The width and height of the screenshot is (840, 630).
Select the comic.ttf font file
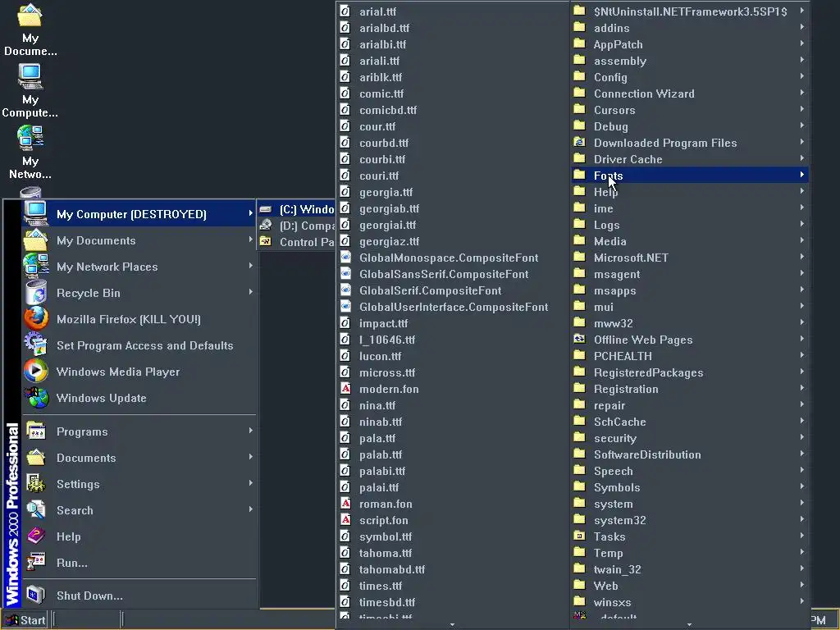[453, 94]
